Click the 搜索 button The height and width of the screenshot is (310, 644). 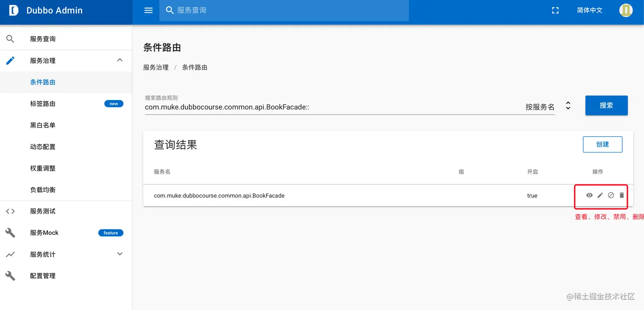[x=606, y=105]
